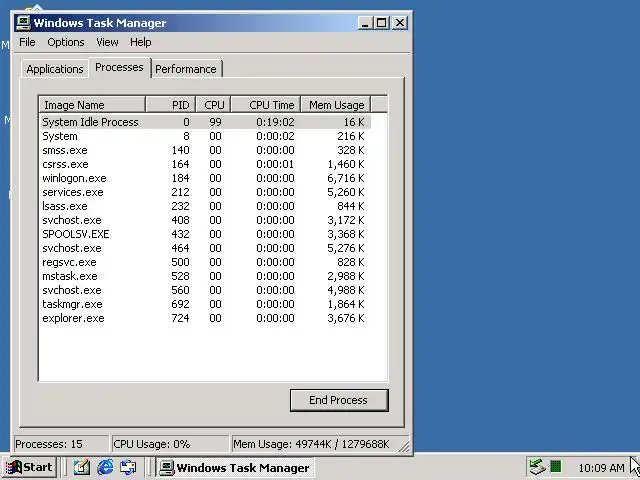Select svchost.exe with PID 560
Image resolution: width=640 pixels, height=480 pixels.
[206, 290]
